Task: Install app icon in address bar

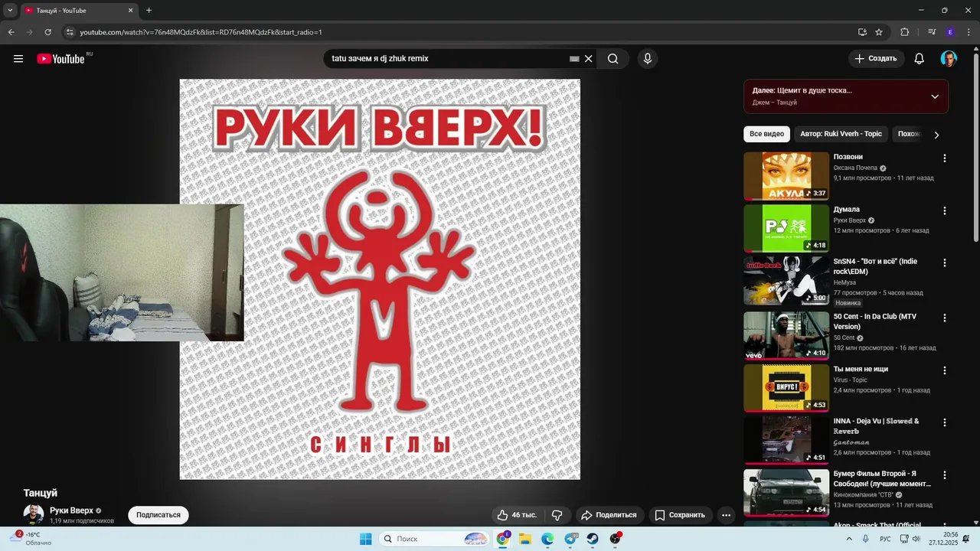Action: pos(862,32)
